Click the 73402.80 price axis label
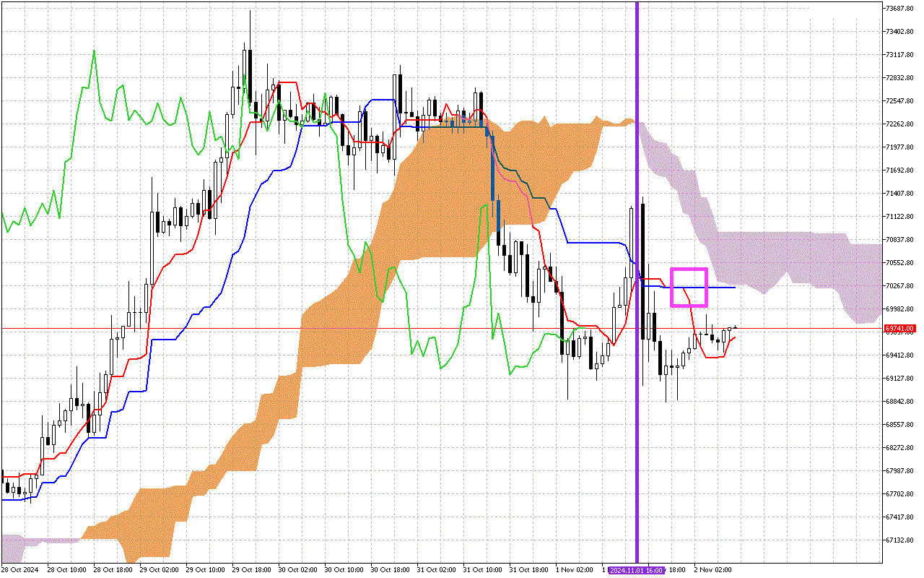The image size is (924, 578). (x=899, y=32)
